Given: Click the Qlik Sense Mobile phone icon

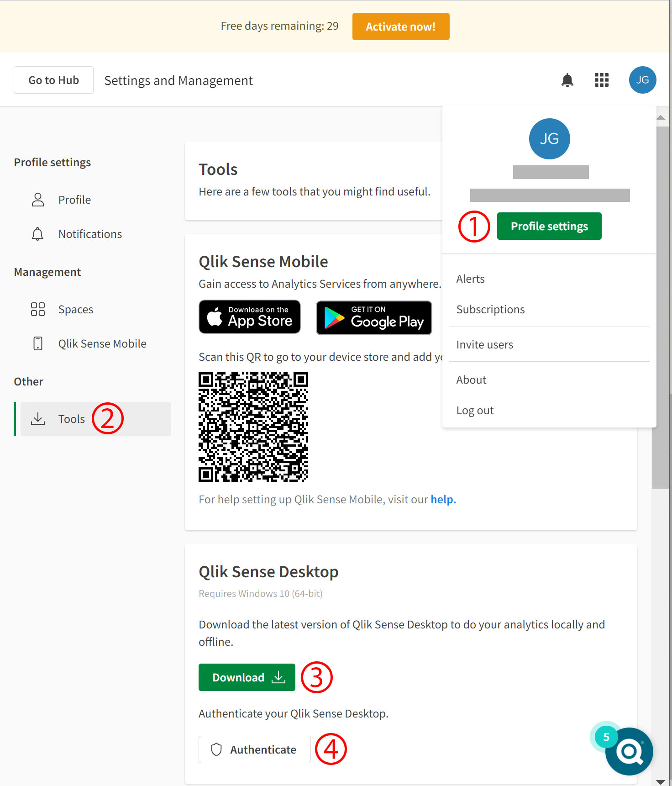Looking at the screenshot, I should point(38,343).
